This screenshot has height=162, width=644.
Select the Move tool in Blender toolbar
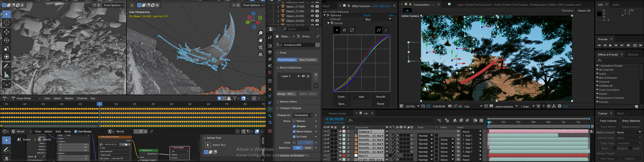click(x=7, y=32)
